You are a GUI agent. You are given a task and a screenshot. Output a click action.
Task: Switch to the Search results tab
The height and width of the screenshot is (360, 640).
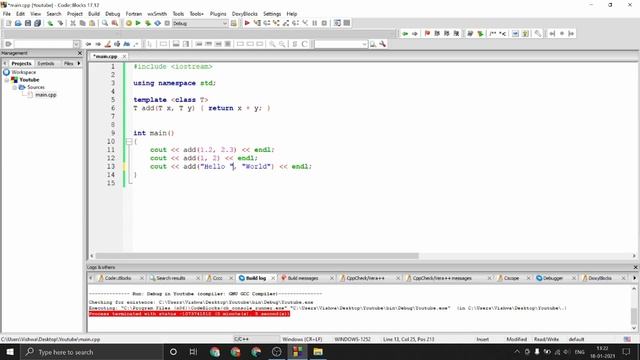coord(171,278)
